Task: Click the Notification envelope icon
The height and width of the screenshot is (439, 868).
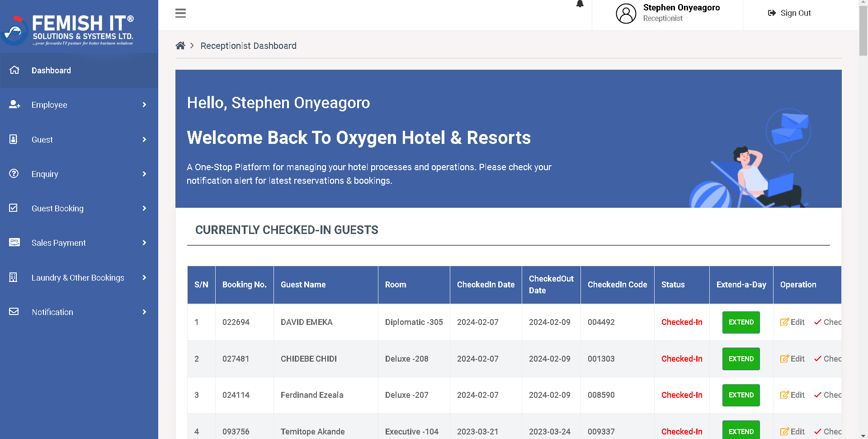Action: point(14,311)
